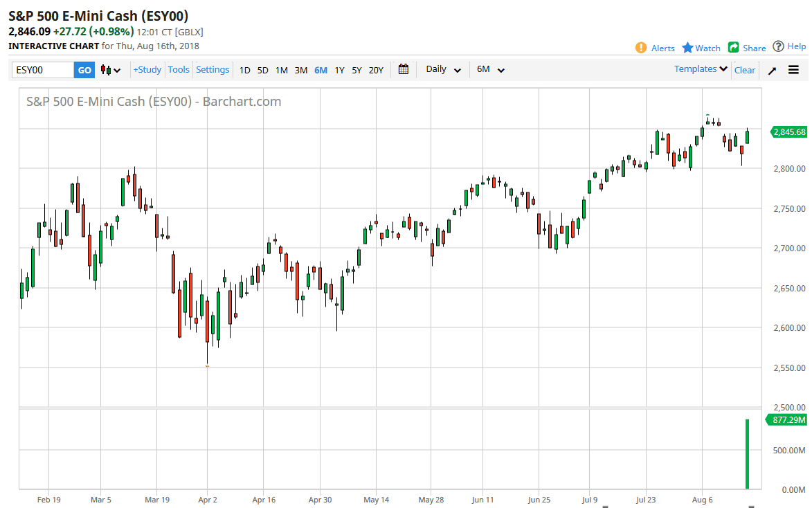Open the Settings menu
Image resolution: width=812 pixels, height=508 pixels.
click(x=213, y=69)
